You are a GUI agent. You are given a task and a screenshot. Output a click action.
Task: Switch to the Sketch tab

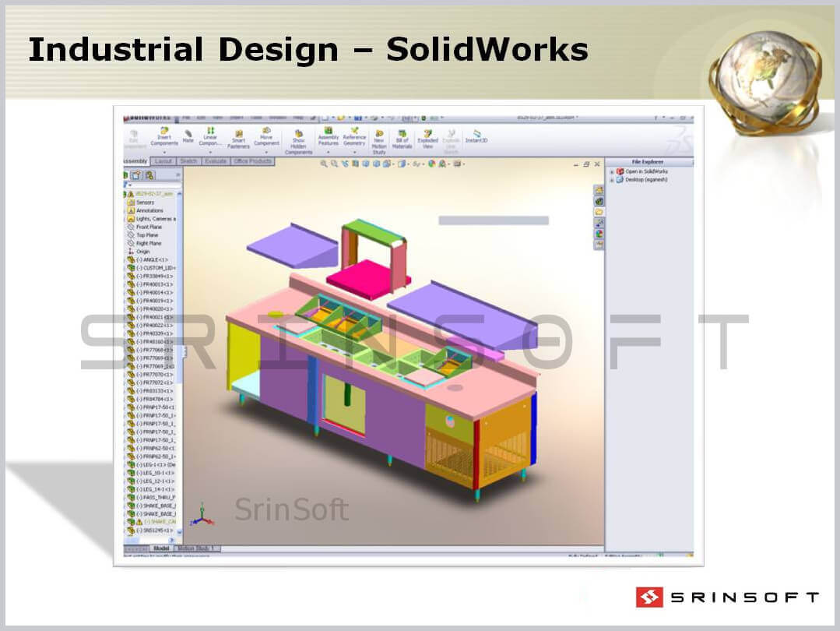[x=188, y=161]
